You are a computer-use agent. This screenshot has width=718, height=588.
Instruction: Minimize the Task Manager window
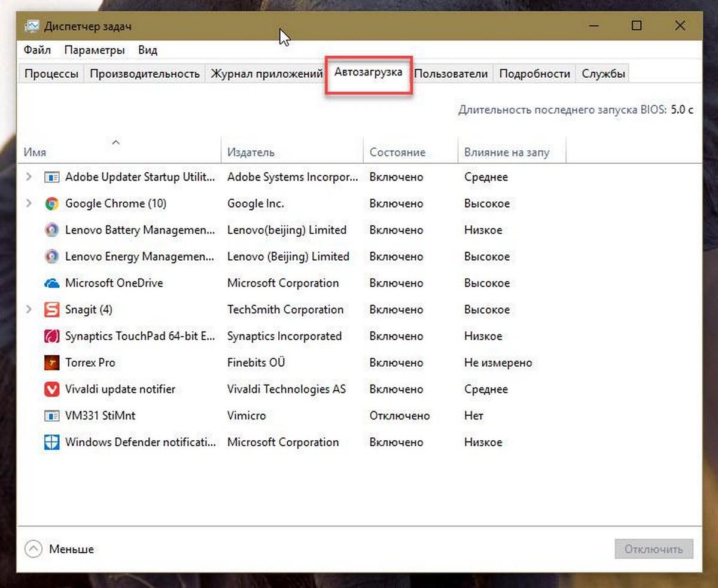tap(594, 26)
